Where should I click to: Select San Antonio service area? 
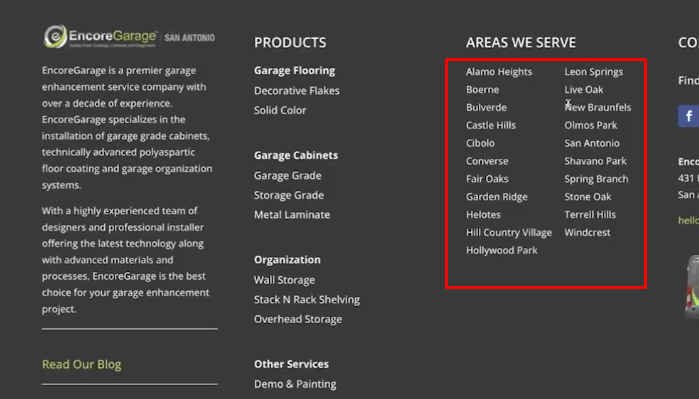[592, 143]
